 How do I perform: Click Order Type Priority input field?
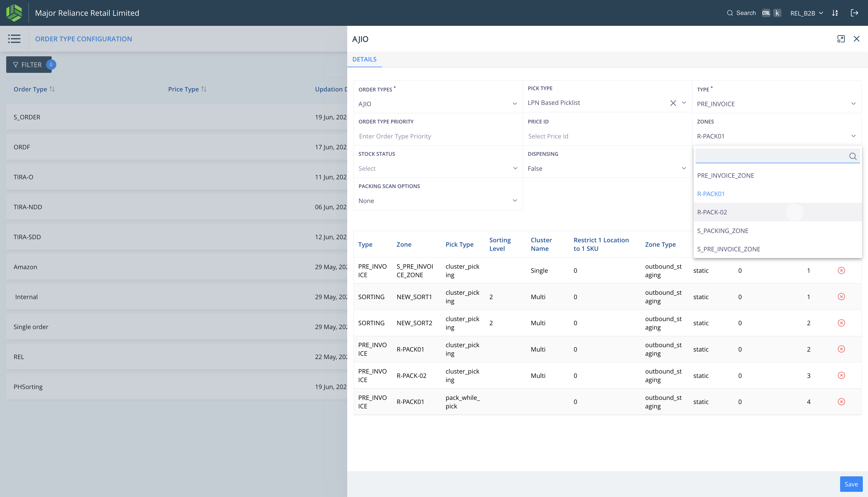tap(438, 136)
